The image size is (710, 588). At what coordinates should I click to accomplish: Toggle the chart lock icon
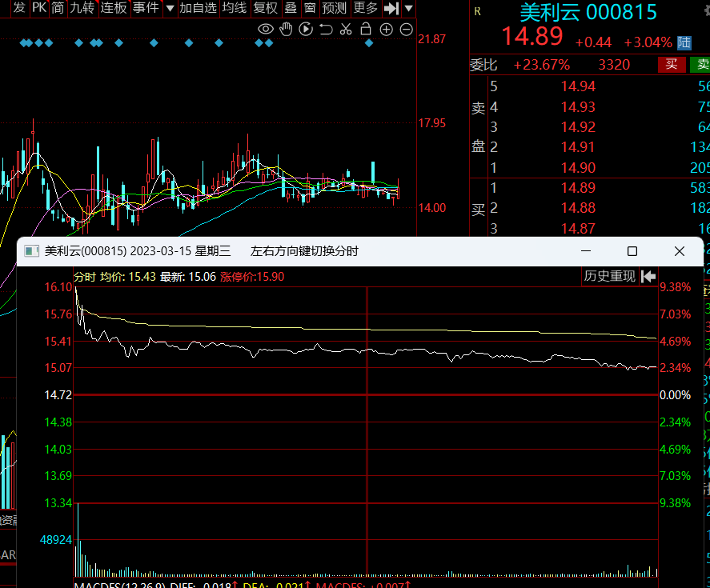click(x=366, y=30)
